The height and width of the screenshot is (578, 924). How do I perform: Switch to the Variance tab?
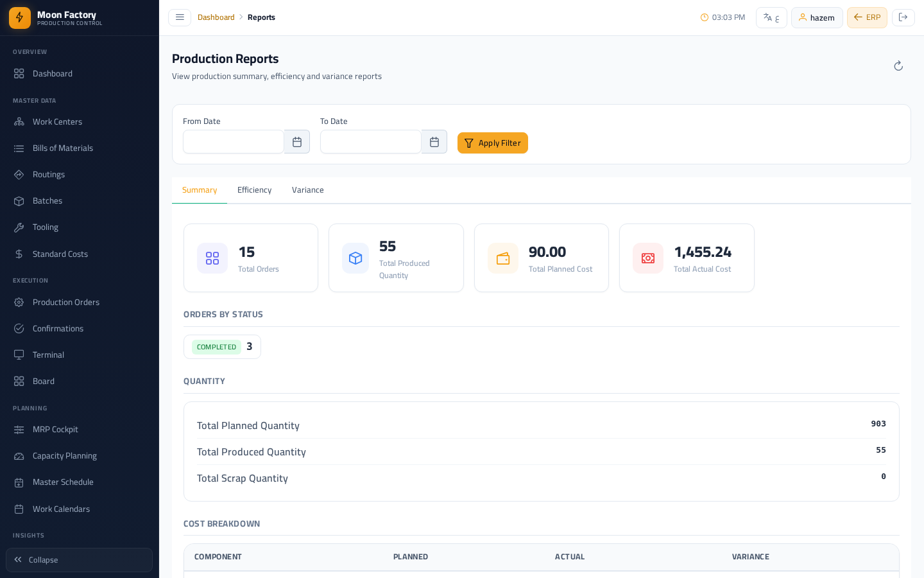[308, 190]
